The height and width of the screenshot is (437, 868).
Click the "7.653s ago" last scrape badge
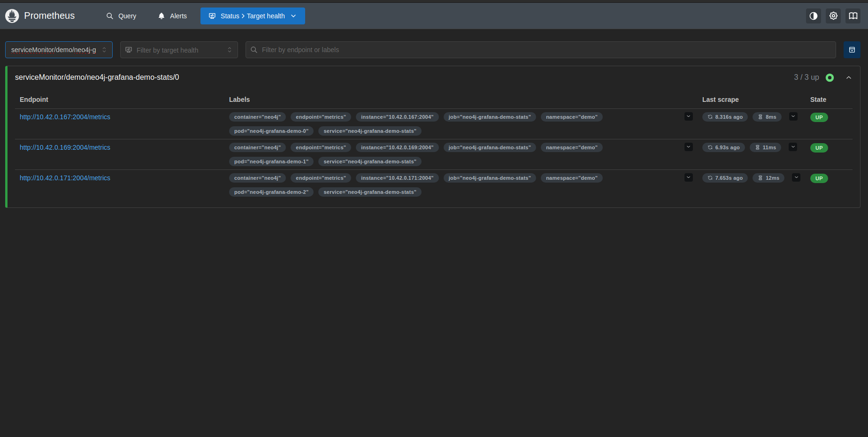[x=725, y=178]
